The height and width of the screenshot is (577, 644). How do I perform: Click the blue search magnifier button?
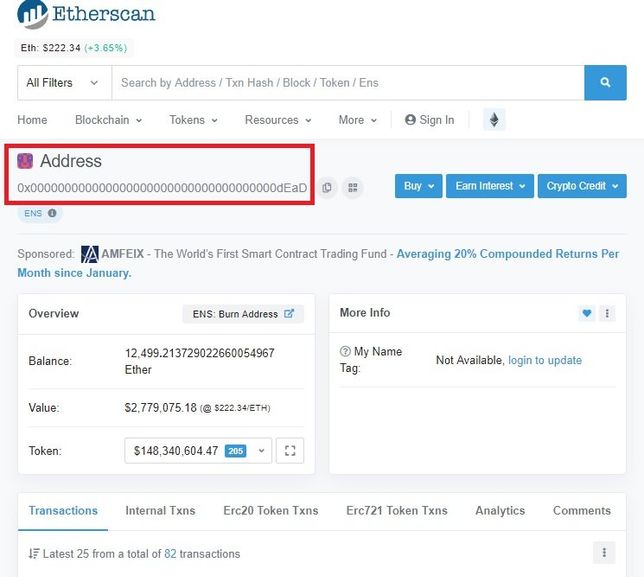click(605, 83)
